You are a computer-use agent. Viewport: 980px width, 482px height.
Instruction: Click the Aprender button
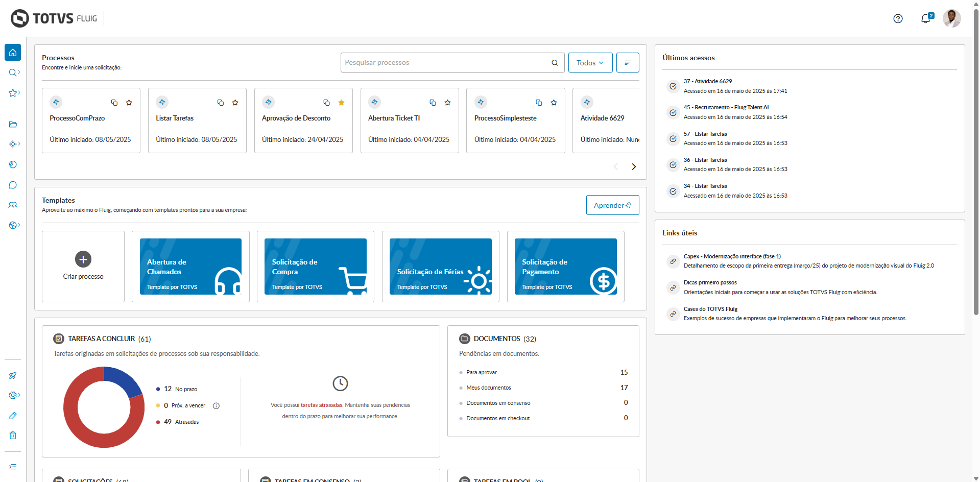point(613,205)
